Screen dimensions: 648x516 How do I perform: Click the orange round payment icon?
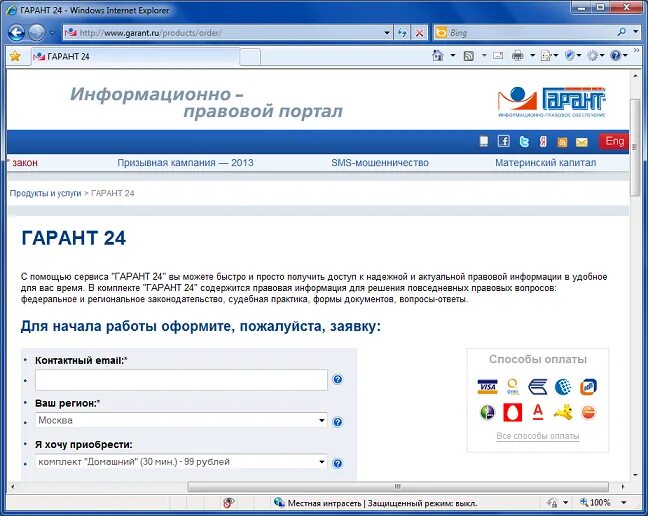(588, 412)
